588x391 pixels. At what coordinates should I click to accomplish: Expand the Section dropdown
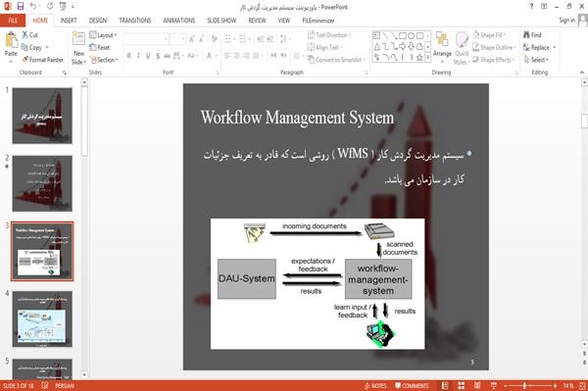[104, 60]
